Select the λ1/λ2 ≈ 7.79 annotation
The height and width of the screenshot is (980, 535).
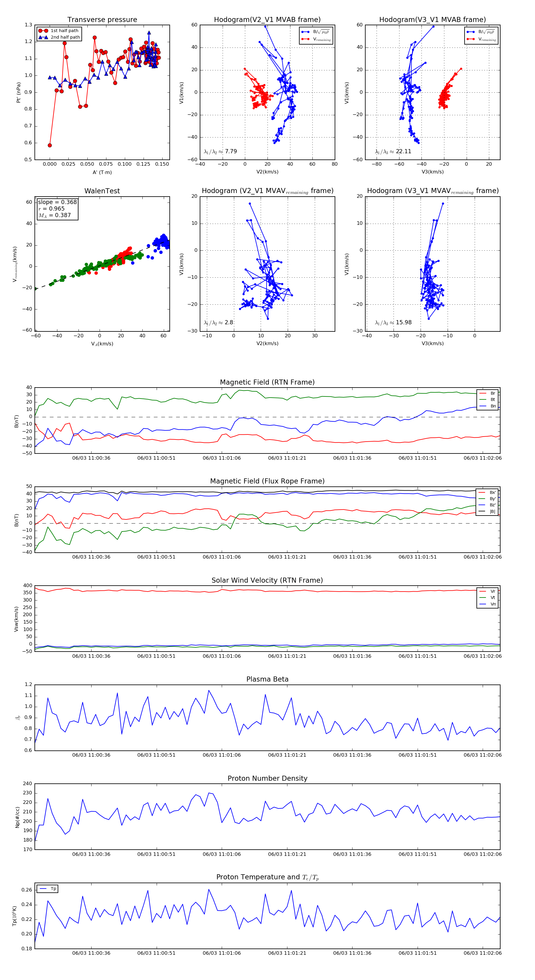(x=220, y=151)
